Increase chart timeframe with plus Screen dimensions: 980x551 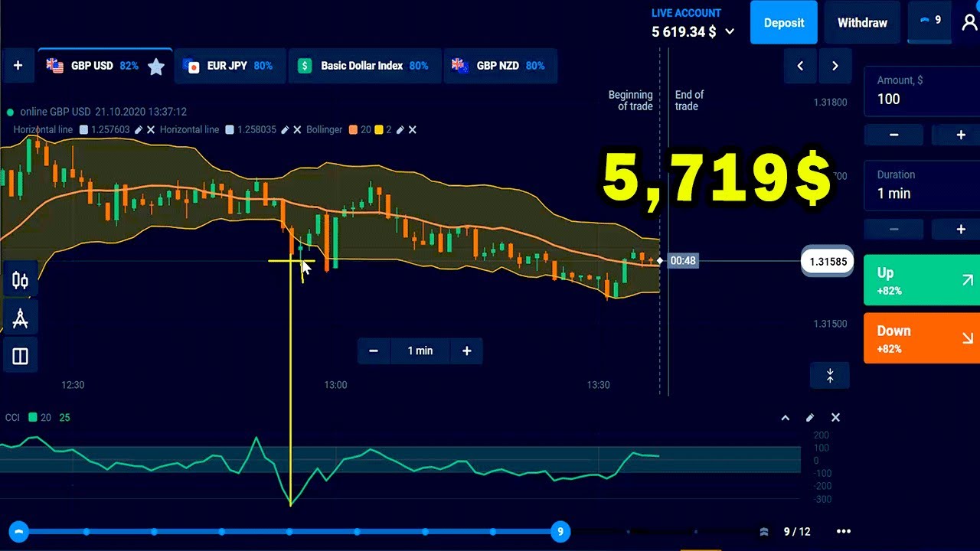466,350
